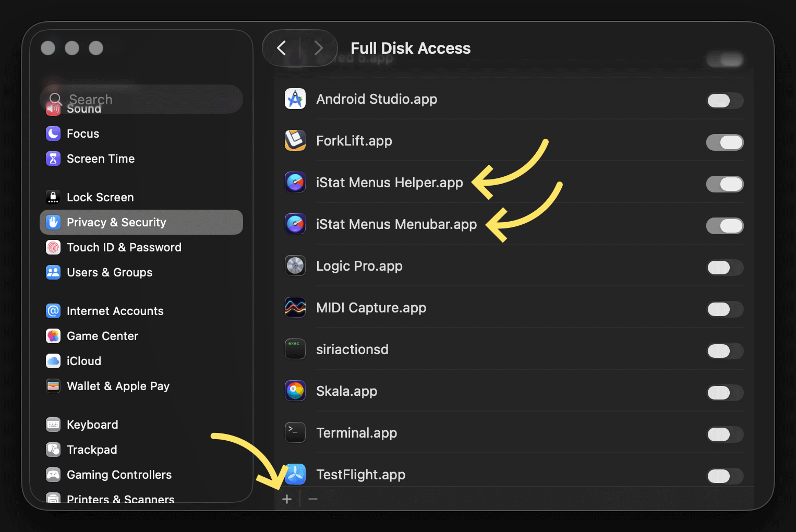The width and height of the screenshot is (796, 532).
Task: Turn off iStat Menus Helper toggle
Action: 725,184
